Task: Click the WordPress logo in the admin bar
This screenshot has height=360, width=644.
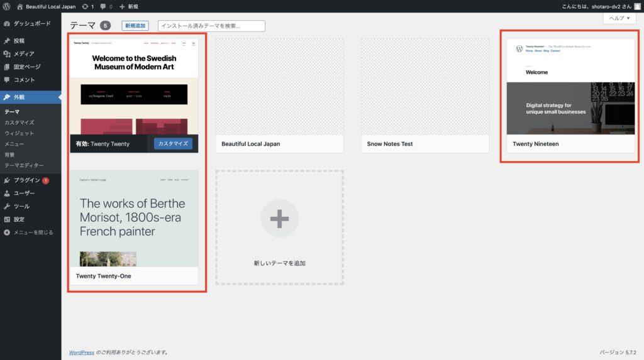Action: tap(6, 6)
